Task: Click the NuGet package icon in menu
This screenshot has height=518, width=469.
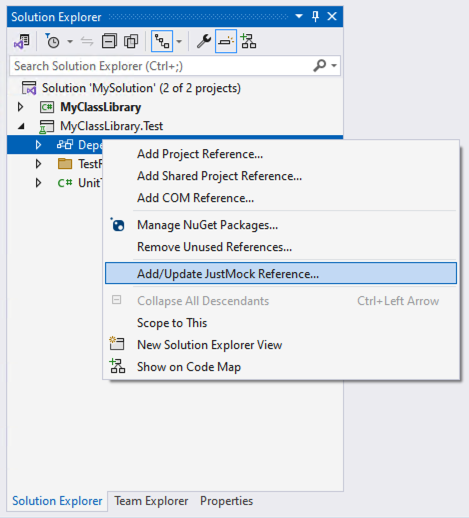Action: 117,225
